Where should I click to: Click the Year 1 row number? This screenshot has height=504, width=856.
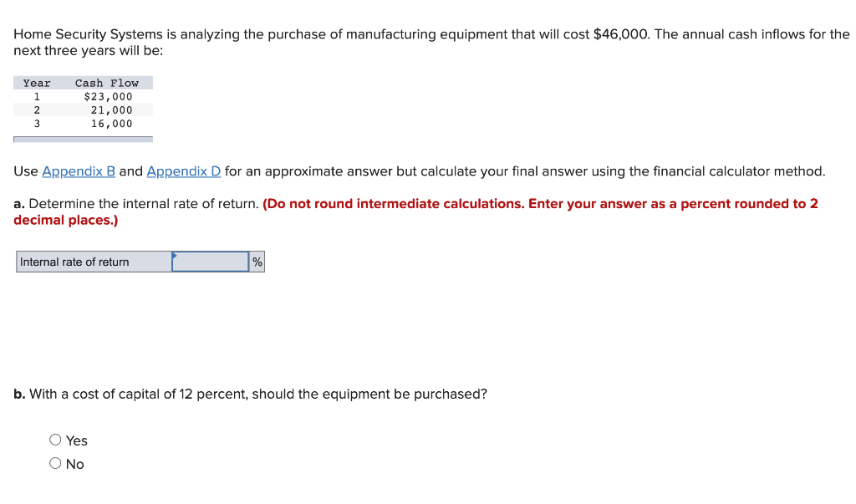click(37, 97)
